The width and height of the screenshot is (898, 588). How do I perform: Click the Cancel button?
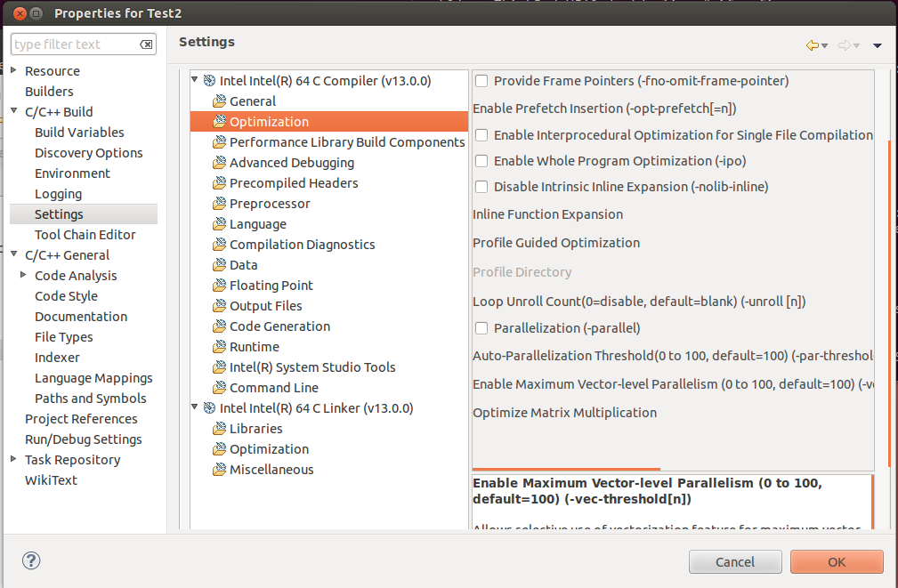tap(735, 561)
